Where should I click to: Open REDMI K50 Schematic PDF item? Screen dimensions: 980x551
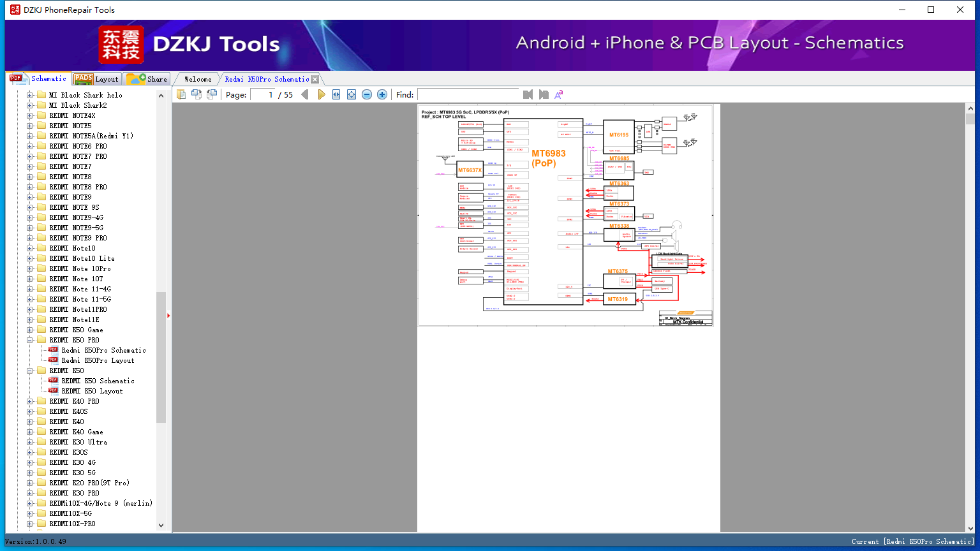(98, 381)
